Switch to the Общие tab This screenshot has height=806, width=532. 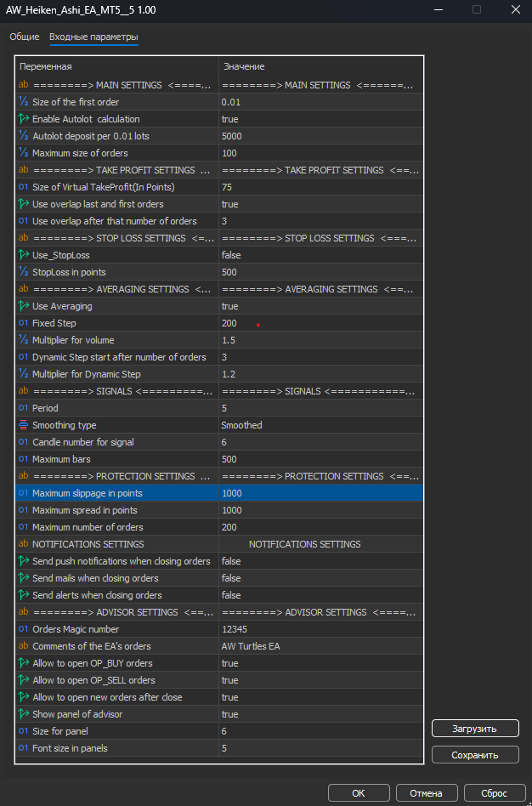point(25,37)
